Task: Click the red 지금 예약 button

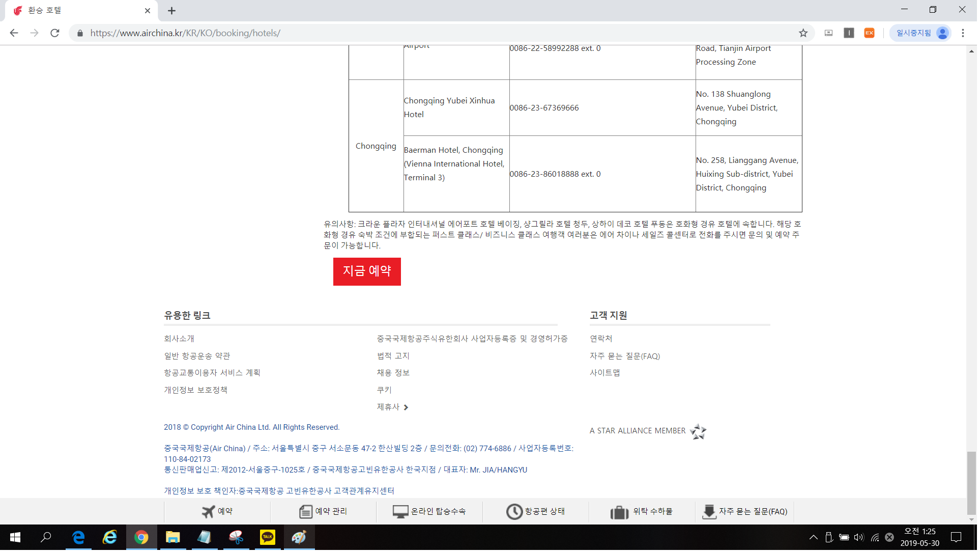Action: click(x=368, y=272)
